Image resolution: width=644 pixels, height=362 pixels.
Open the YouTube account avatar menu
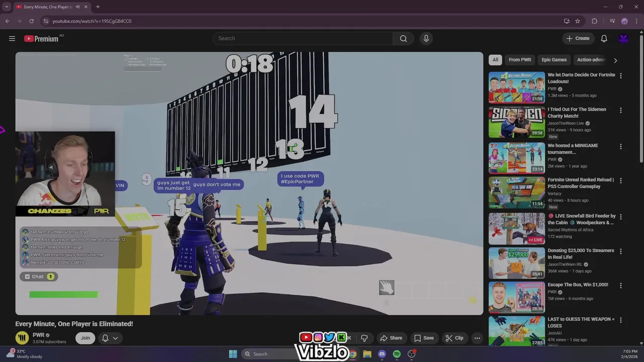623,39
